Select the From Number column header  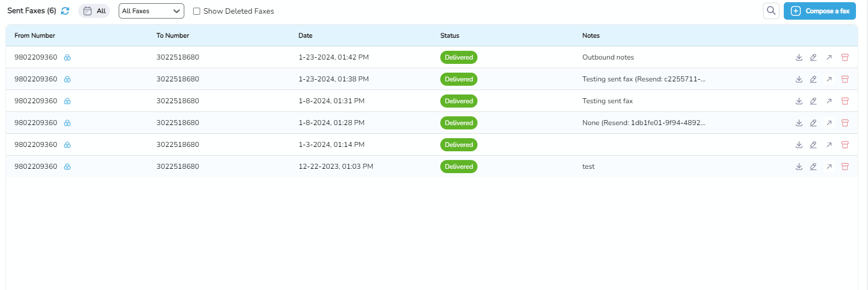[35, 35]
